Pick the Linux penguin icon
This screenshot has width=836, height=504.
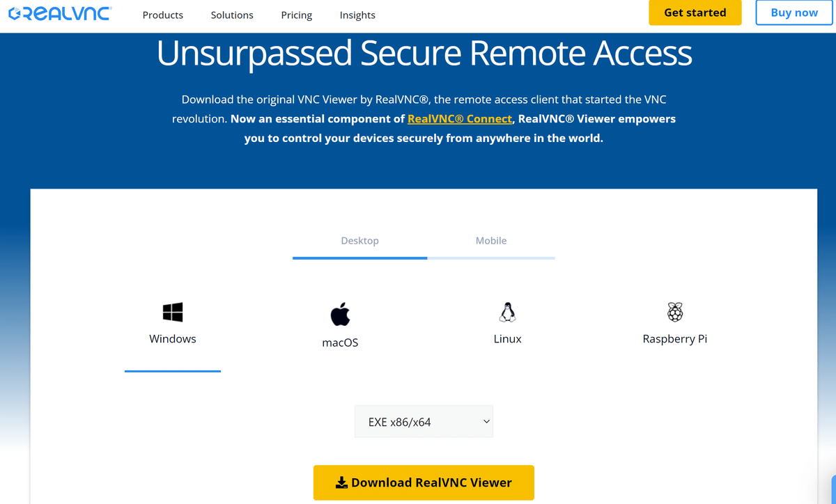click(x=507, y=313)
